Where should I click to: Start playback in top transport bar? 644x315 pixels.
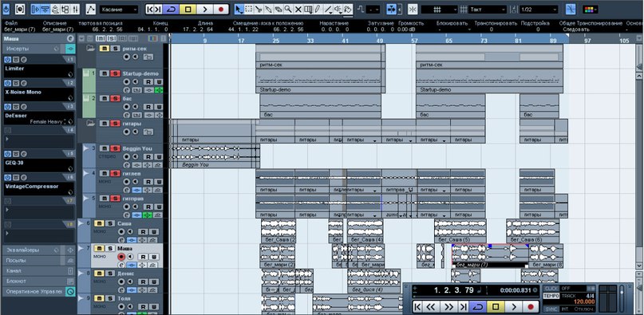[x=204, y=9]
